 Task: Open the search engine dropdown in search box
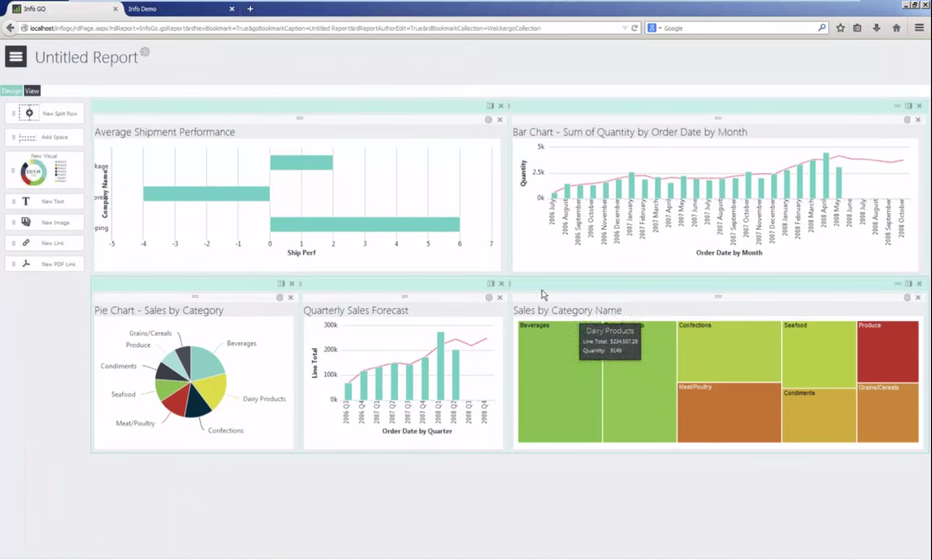click(x=654, y=28)
